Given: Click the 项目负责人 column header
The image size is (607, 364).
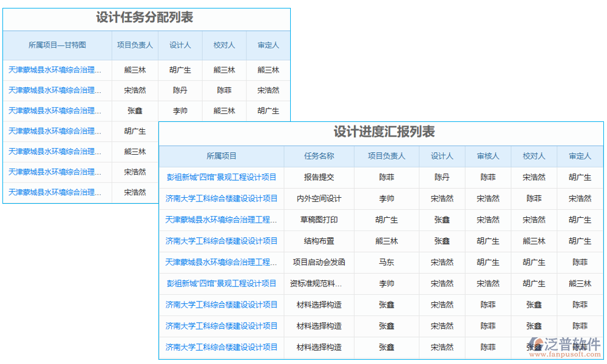Looking at the screenshot, I should tap(387, 156).
